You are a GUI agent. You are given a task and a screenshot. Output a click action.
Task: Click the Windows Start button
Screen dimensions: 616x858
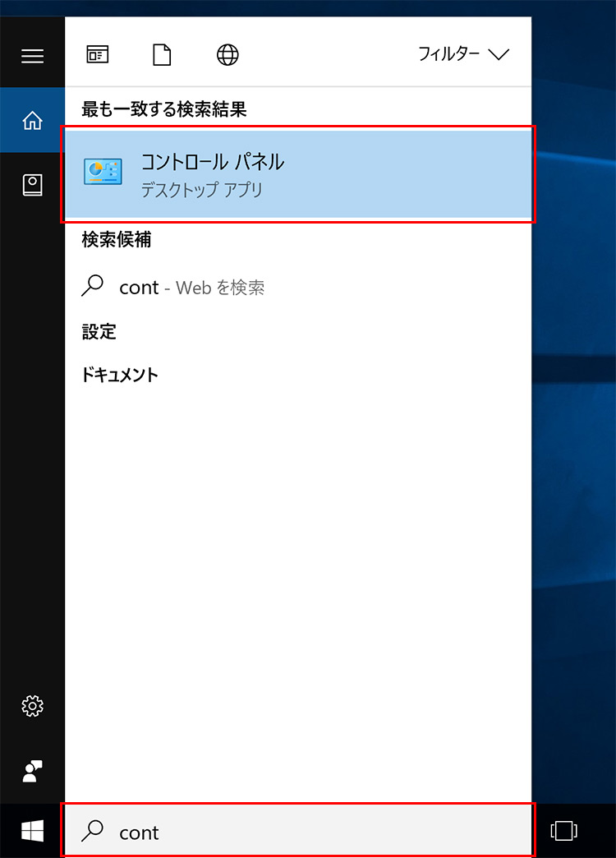pos(32,832)
